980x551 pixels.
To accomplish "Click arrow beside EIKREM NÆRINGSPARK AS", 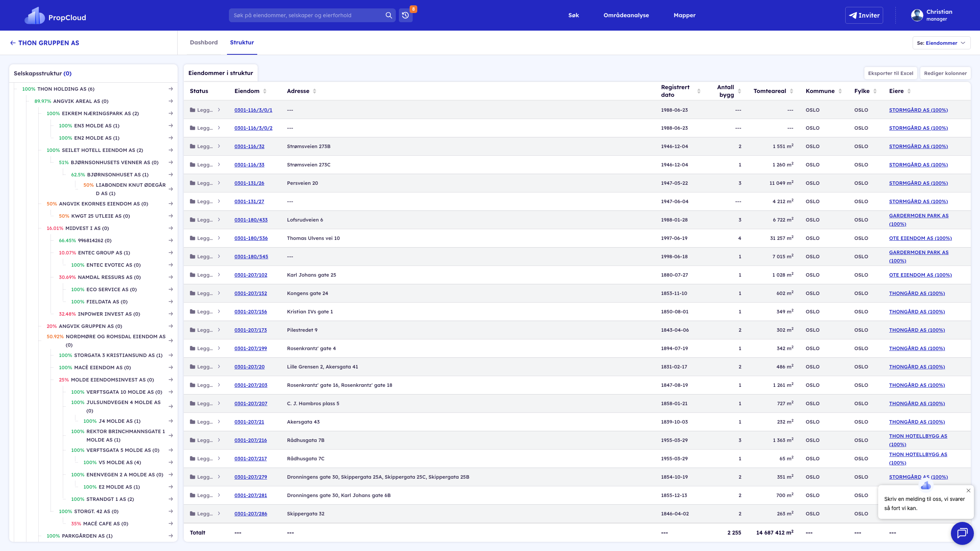I will [171, 113].
